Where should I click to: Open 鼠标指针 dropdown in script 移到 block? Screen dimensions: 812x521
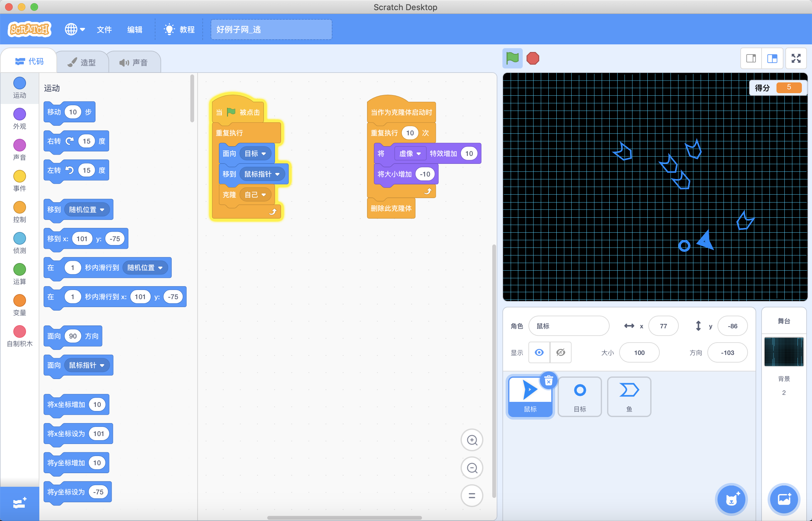click(262, 174)
